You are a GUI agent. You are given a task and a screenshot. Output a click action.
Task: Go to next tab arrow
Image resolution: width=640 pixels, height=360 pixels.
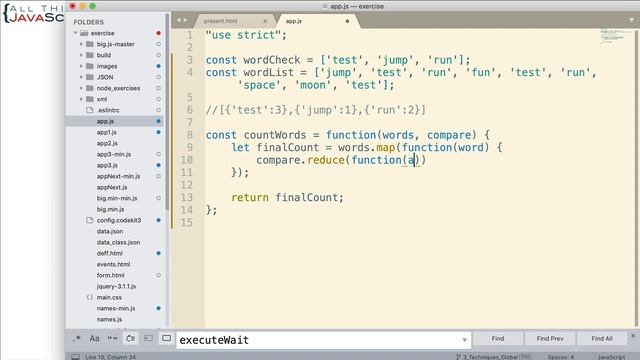(185, 20)
